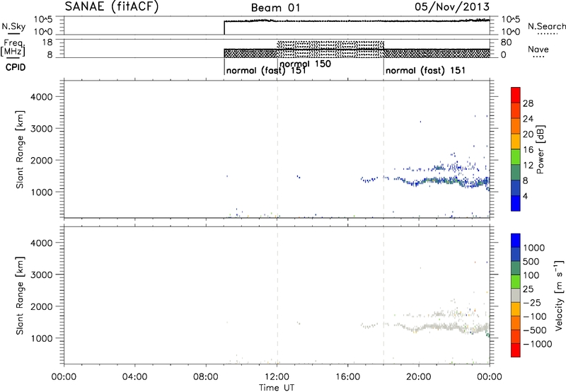Pick the yellow-orange 16-20 dB Power segment
The image size is (566, 392).
516,142
